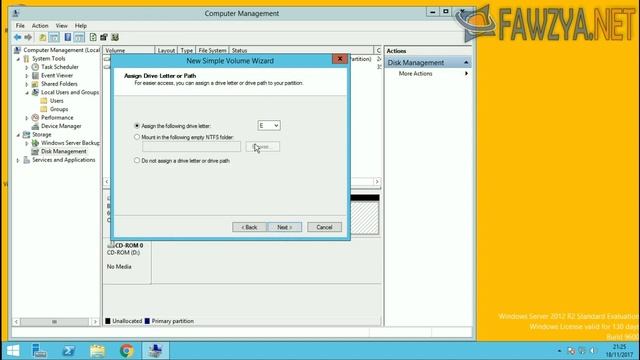The height and width of the screenshot is (360, 640).
Task: Open the Action menu
Action: (40, 26)
